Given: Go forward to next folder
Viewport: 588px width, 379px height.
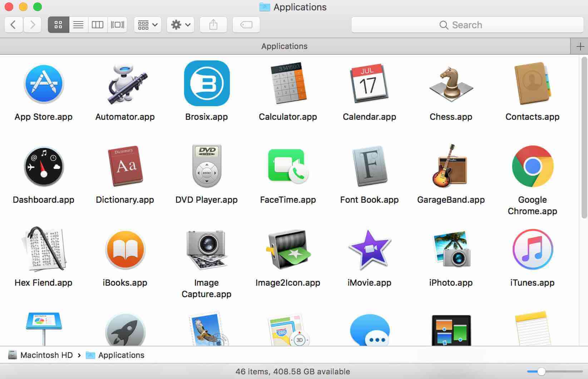Looking at the screenshot, I should point(33,25).
